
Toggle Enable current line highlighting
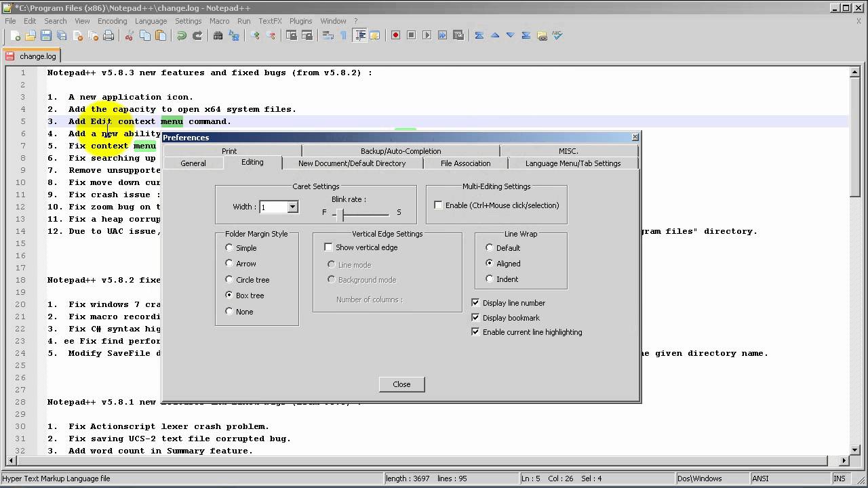click(475, 332)
